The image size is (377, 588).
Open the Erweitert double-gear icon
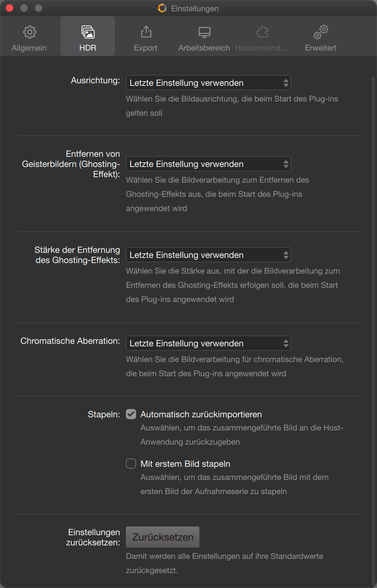[321, 32]
